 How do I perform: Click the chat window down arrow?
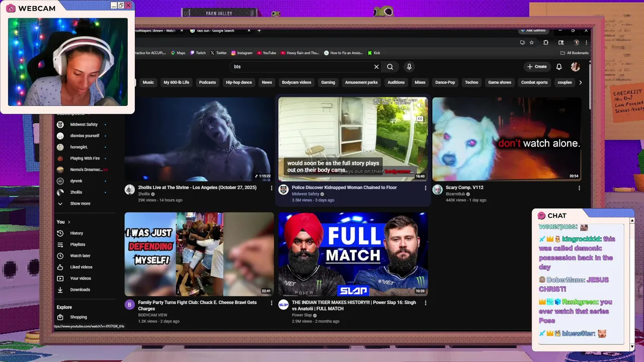(x=632, y=346)
